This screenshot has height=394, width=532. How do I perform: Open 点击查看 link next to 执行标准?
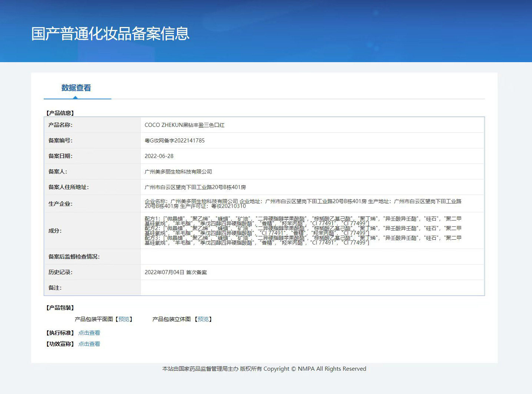point(89,333)
